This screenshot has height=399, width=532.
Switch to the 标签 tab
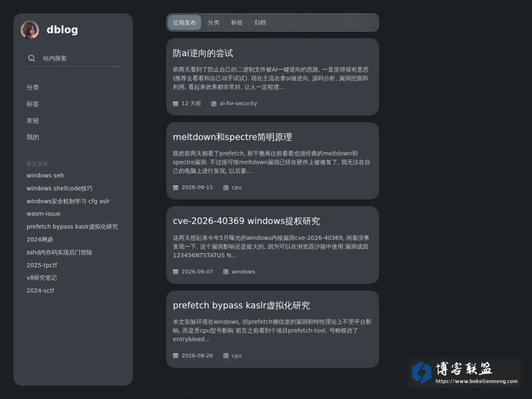point(237,23)
